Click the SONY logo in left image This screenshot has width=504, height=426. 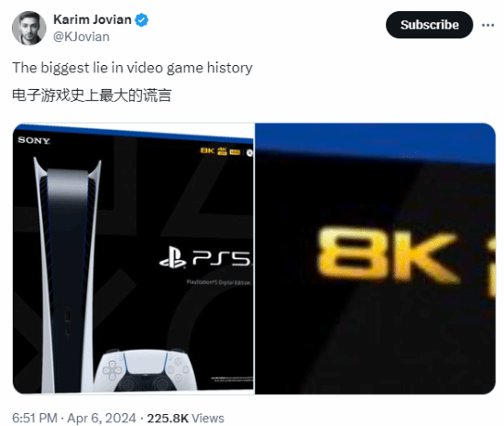click(x=34, y=140)
